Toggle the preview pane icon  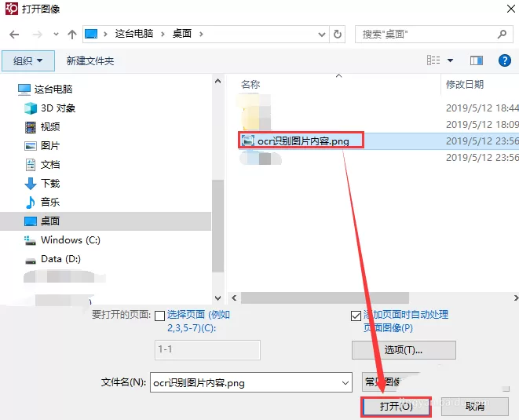(x=477, y=60)
